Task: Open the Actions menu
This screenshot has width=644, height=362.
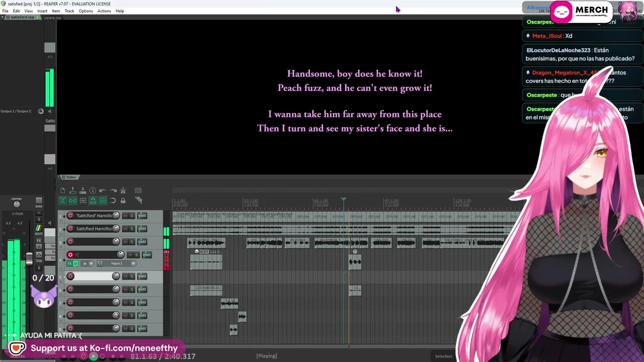Action: coord(104,11)
